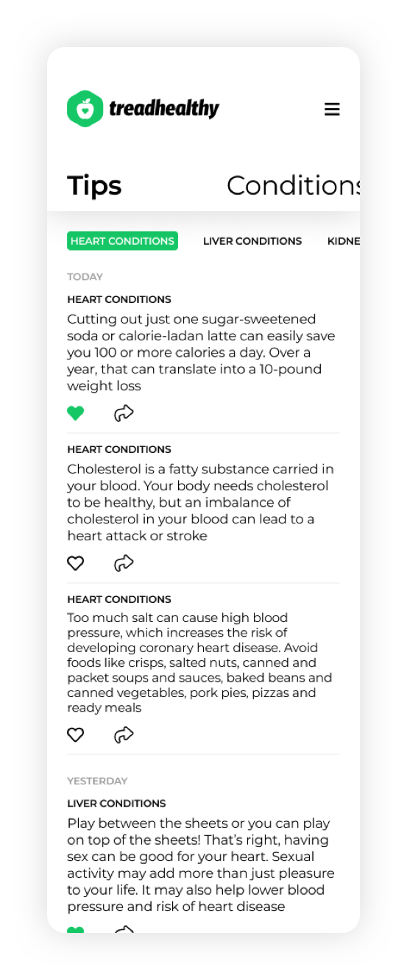The image size is (407, 980).
Task: Share the yesterday liver conditions tip
Action: pos(124,929)
